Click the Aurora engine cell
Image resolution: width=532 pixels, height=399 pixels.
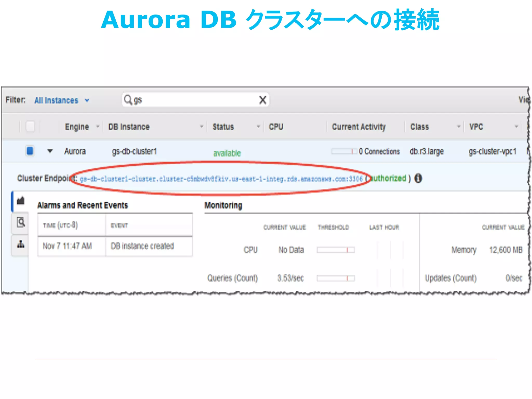75,151
